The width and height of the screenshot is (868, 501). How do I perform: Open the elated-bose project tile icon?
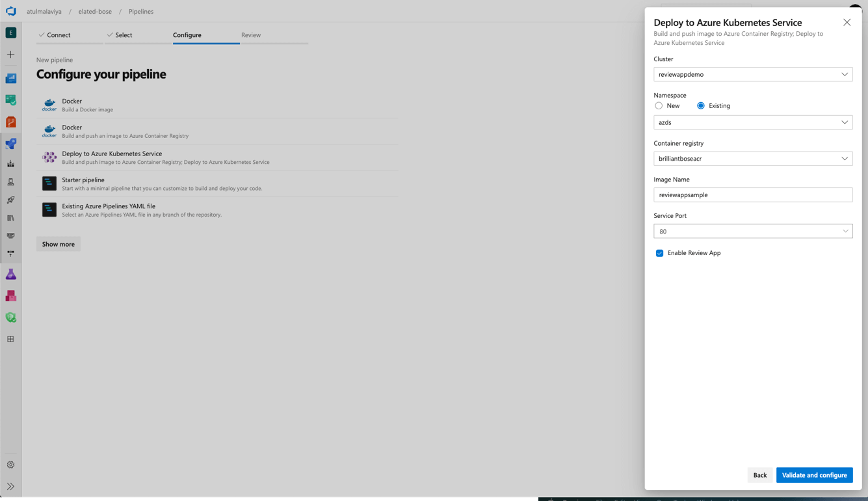coord(11,33)
